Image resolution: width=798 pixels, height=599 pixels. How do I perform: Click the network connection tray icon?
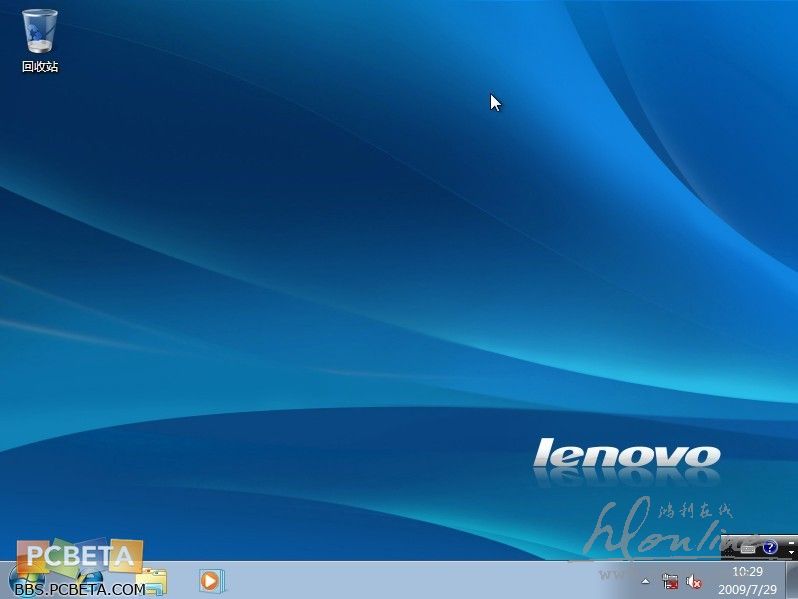pos(670,581)
